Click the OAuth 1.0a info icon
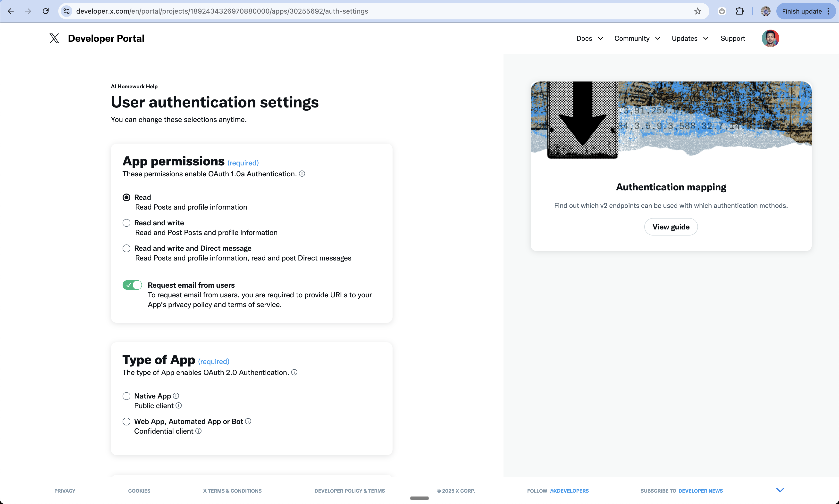839x504 pixels. [x=302, y=174]
